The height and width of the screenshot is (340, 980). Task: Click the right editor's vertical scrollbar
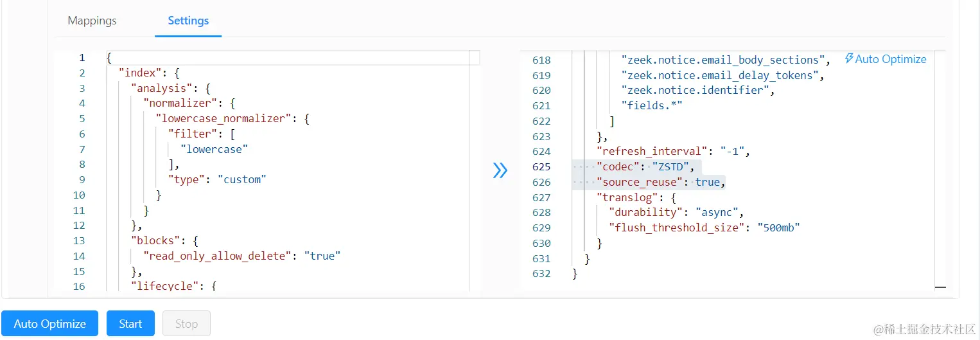pos(940,171)
